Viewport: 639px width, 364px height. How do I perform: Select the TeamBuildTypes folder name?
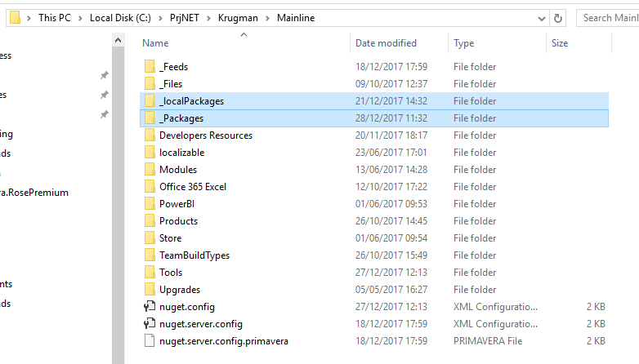click(194, 255)
